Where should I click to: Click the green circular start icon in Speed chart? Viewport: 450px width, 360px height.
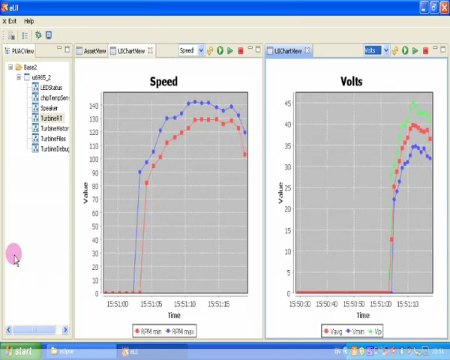pyautogui.click(x=220, y=50)
